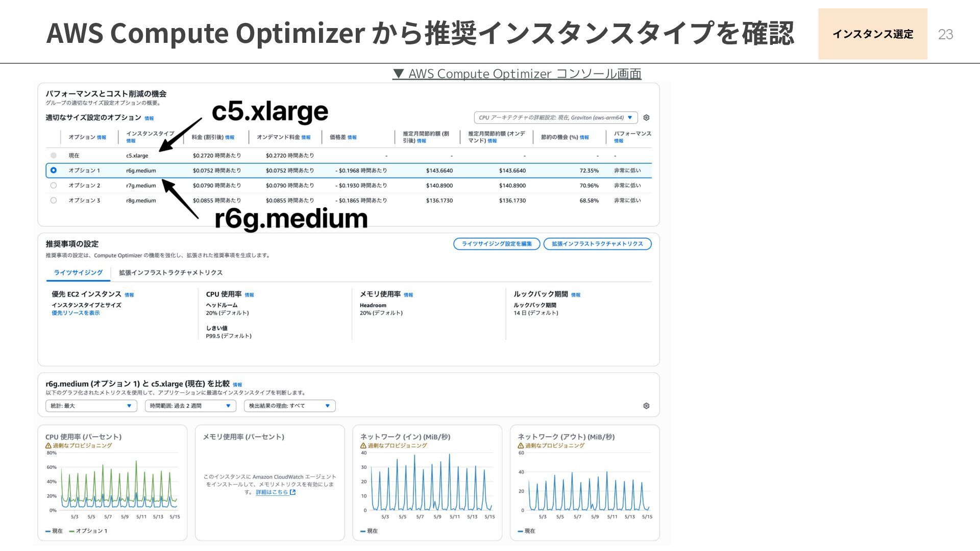Click the ネットワーク (アウト) (MiB/秒) chart

[585, 483]
